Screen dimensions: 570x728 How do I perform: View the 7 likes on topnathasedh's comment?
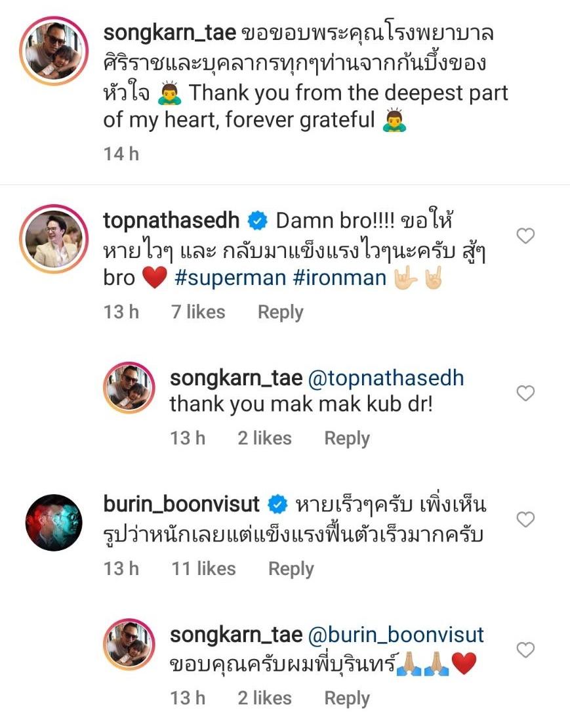pos(198,312)
